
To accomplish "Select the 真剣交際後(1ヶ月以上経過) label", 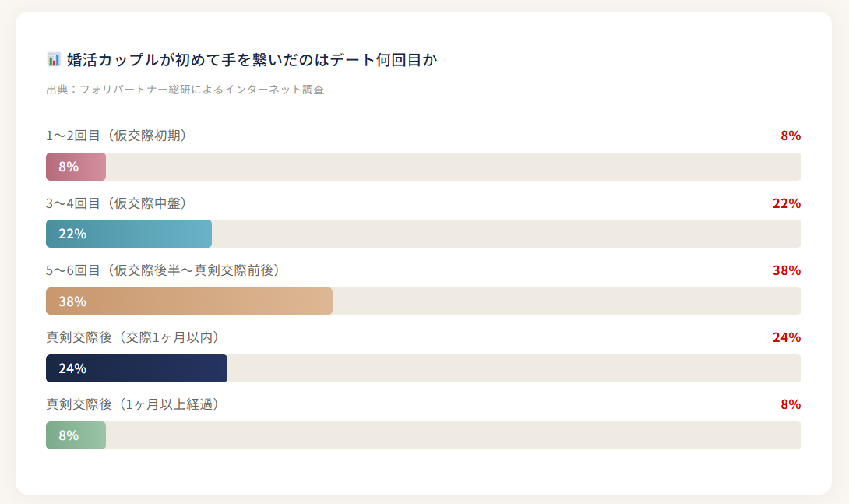I will click(133, 404).
